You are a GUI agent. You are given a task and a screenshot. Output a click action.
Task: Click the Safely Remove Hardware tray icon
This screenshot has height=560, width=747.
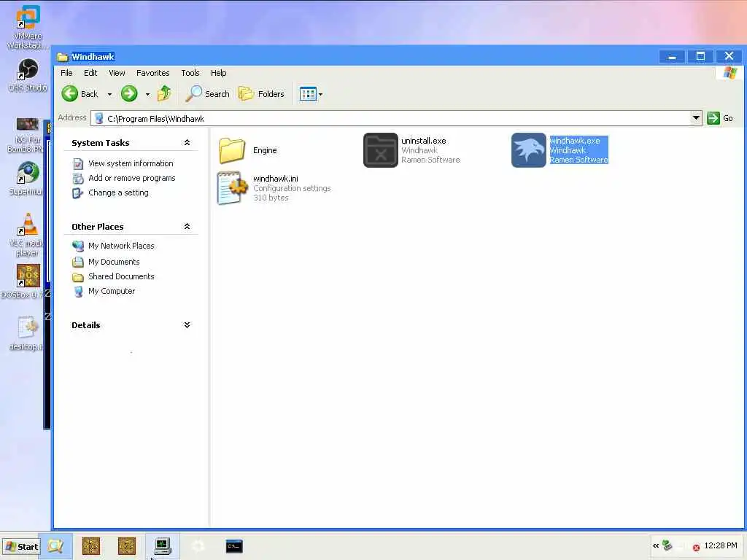668,545
